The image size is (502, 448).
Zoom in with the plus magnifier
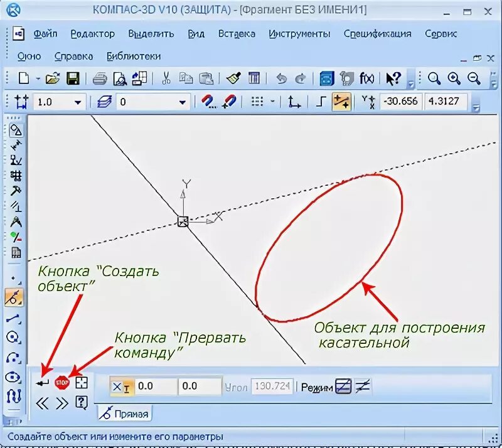(x=454, y=78)
